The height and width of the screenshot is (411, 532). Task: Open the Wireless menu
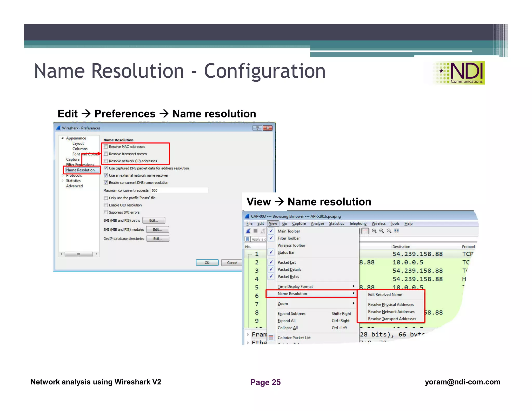pos(378,223)
